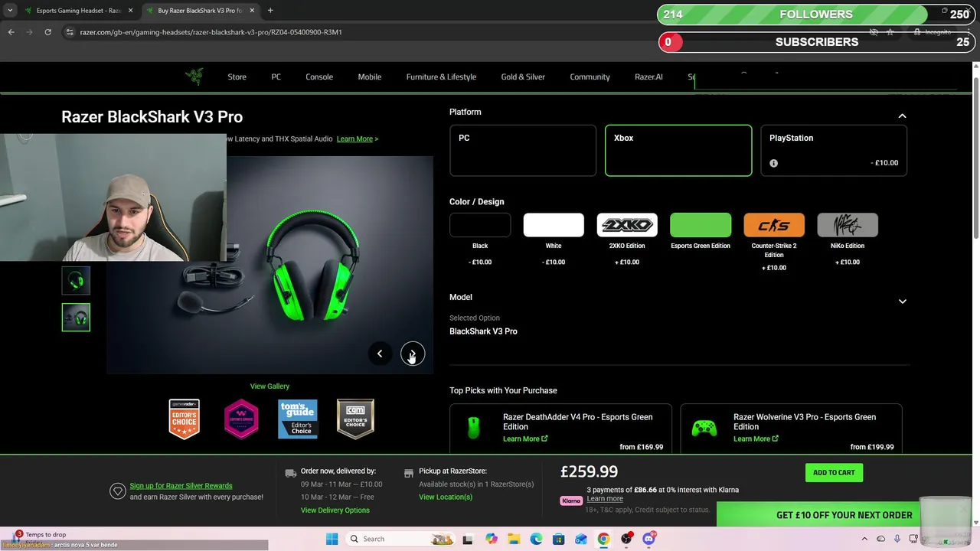980x551 pixels.
Task: Open OBS Studio from the taskbar
Action: pyautogui.click(x=626, y=539)
